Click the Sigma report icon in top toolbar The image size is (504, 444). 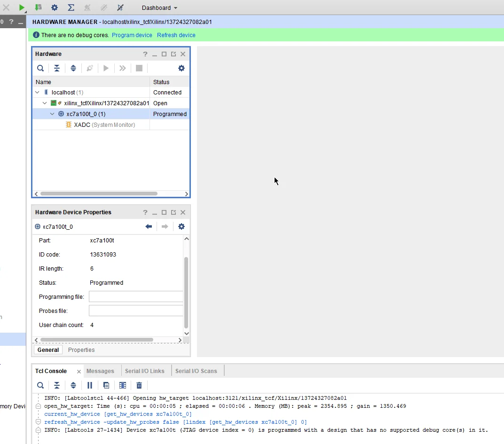tap(71, 8)
